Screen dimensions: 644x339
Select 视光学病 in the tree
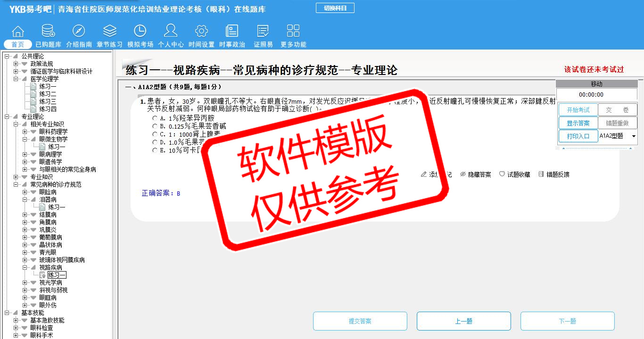pyautogui.click(x=51, y=283)
